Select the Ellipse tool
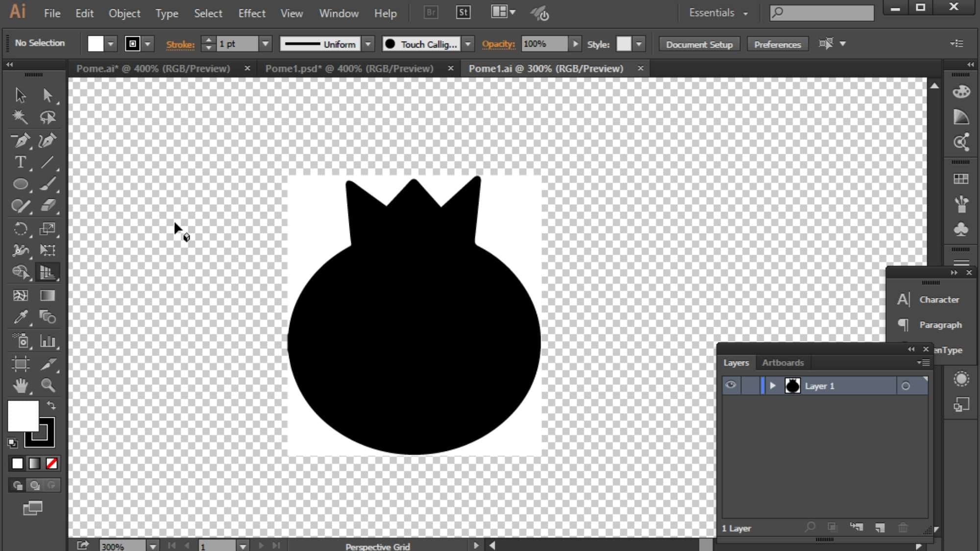The width and height of the screenshot is (980, 551). coord(20,184)
